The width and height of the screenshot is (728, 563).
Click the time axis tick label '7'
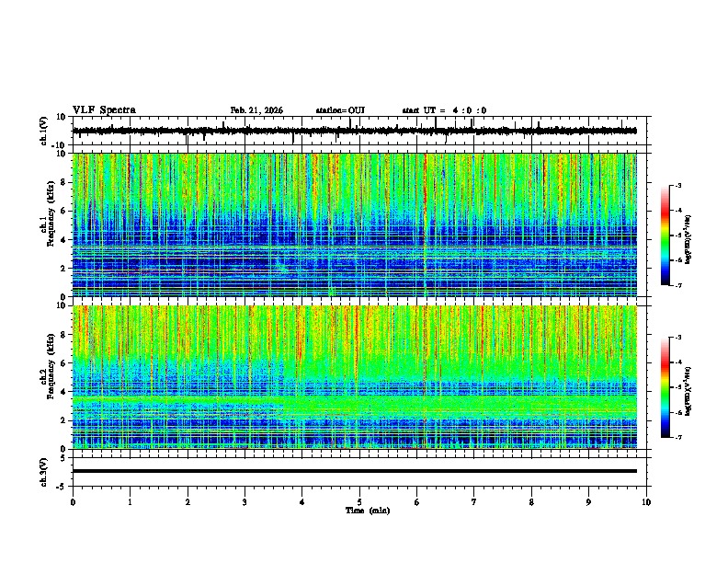click(x=474, y=502)
